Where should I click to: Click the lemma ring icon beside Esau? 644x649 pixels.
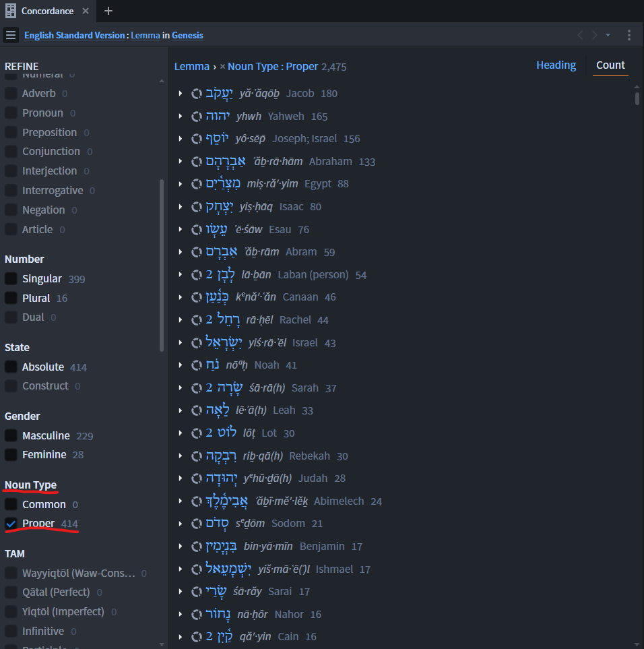point(197,229)
